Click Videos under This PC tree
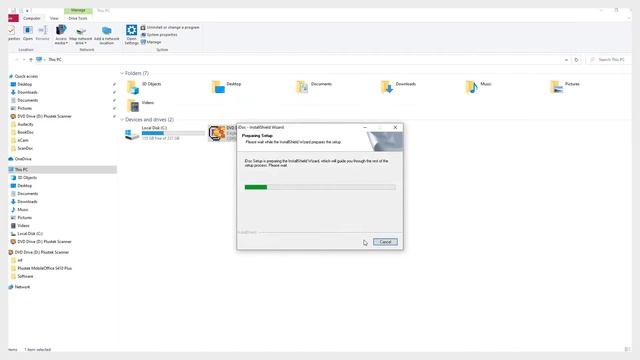This screenshot has height=360, width=640. coord(23,225)
